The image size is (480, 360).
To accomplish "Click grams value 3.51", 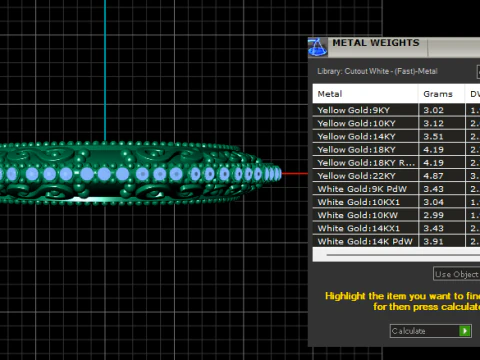I will [x=433, y=137].
